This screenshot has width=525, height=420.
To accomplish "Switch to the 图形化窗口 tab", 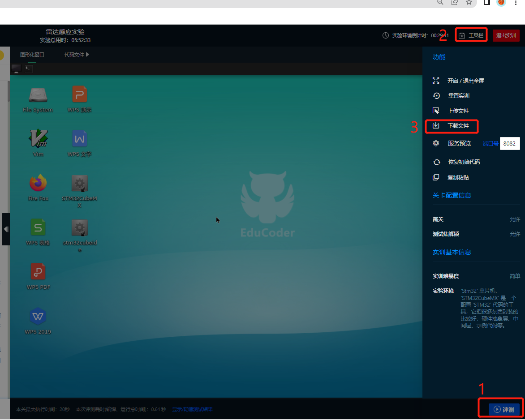I will coord(32,55).
